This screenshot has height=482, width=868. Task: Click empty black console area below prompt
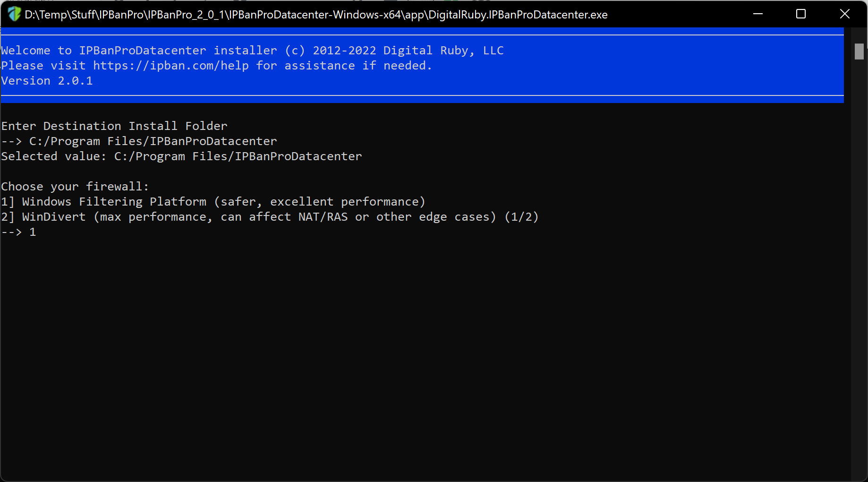click(x=425, y=359)
